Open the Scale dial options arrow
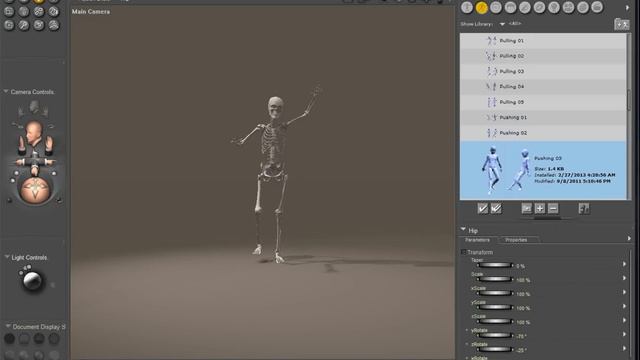This screenshot has height=360, width=640. pos(624,278)
